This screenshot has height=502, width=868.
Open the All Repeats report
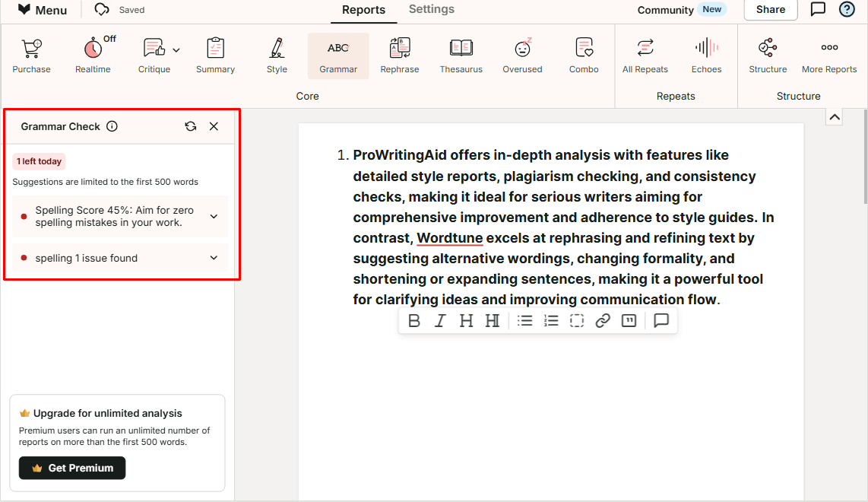click(x=645, y=56)
